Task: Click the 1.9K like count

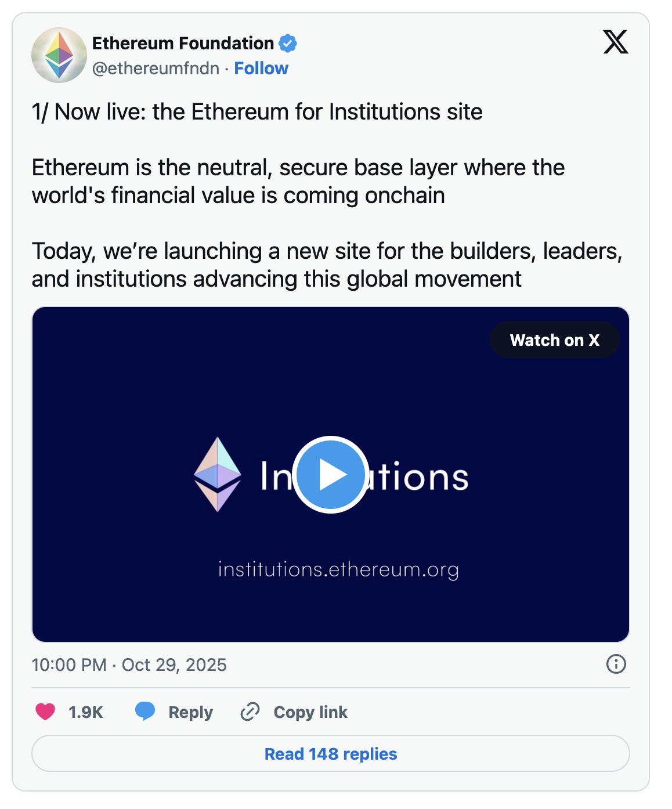Action: coord(86,712)
